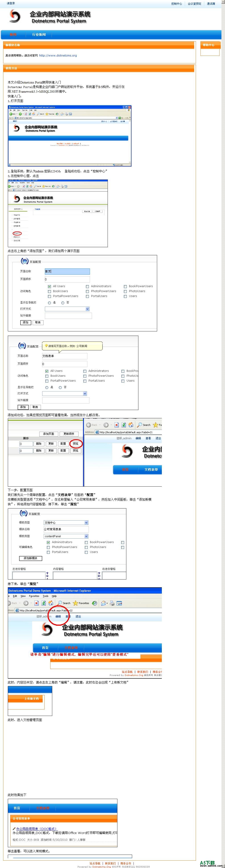Click the field containing 文档表单

click(65, 356)
